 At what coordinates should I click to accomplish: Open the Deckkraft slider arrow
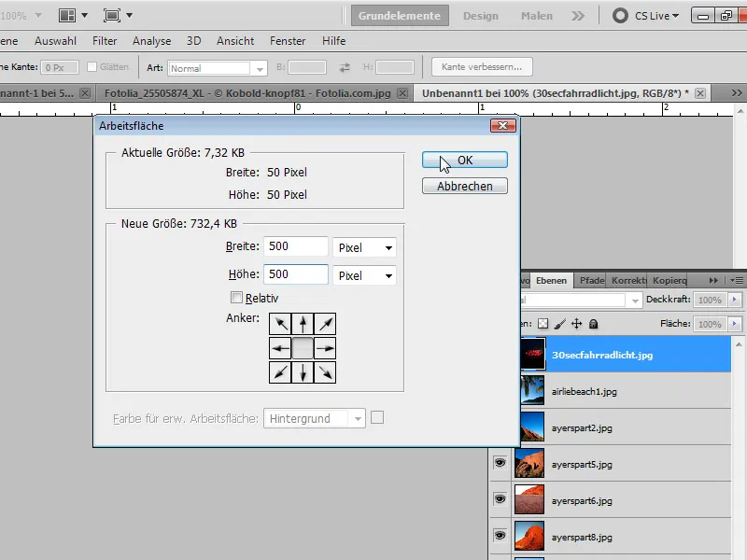[735, 300]
